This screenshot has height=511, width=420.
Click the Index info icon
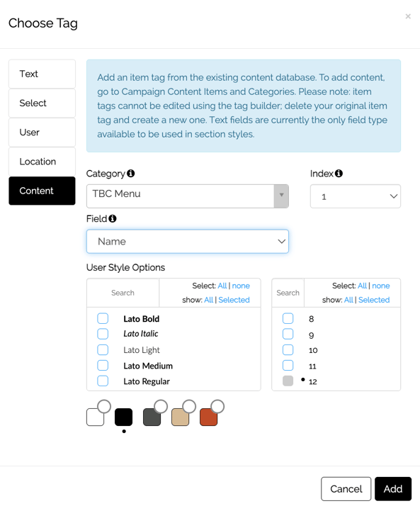click(x=339, y=174)
